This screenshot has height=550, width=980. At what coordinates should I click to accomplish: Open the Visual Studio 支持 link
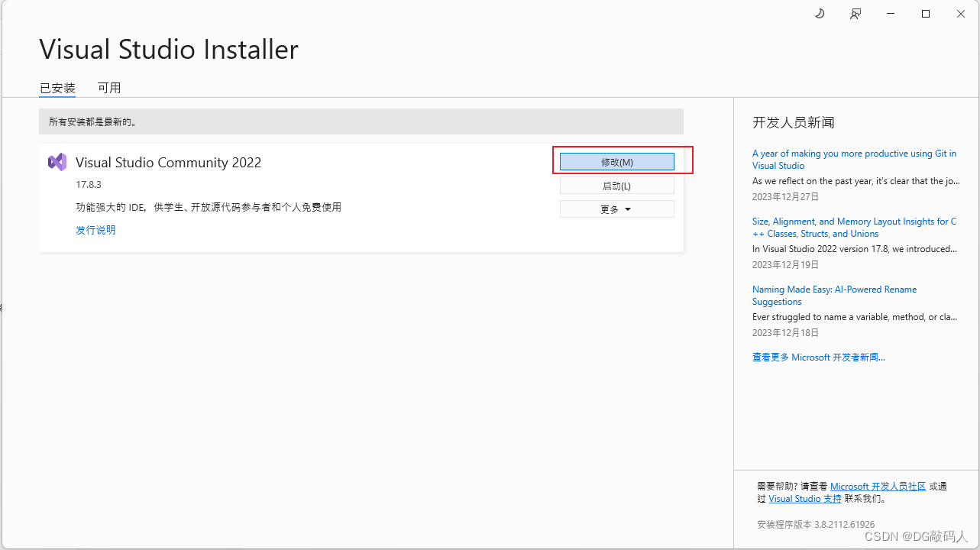click(805, 499)
